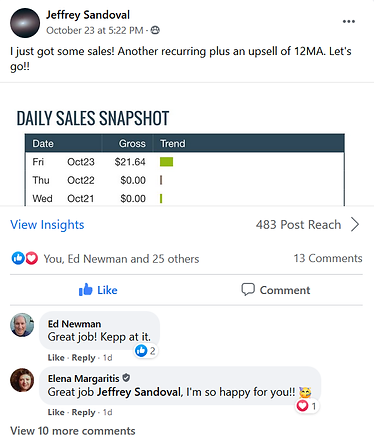Reply to Elena Margaritis's comment
This screenshot has width=374, height=442.
pos(83,412)
